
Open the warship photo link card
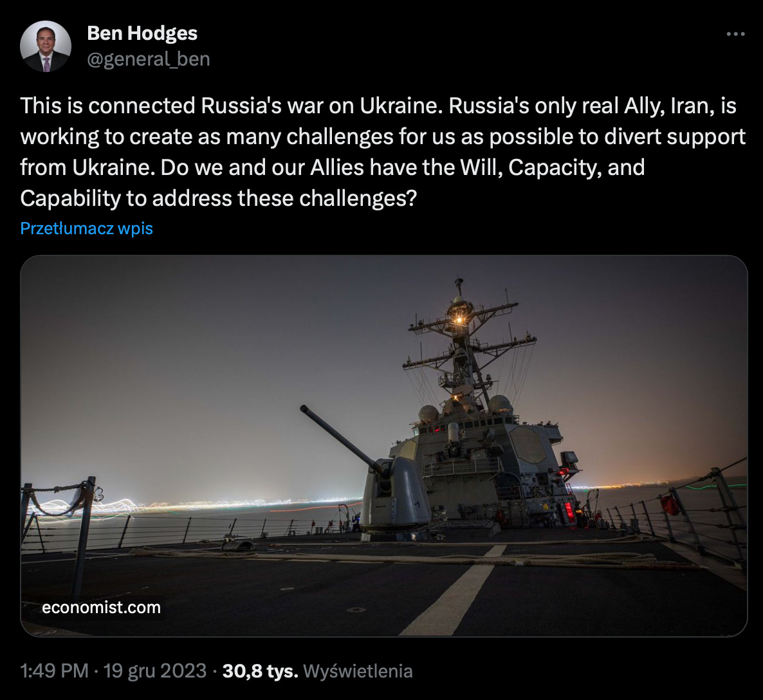click(383, 445)
